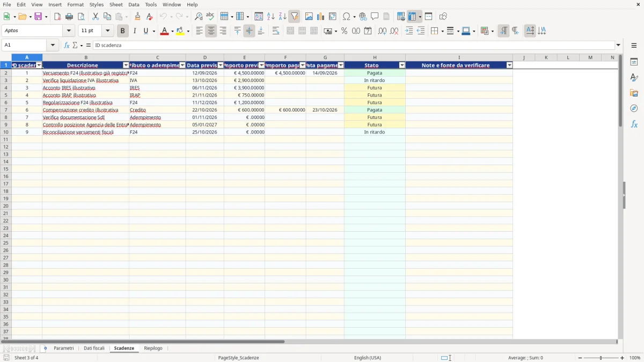Switch to the Parametri sheet tab
Screen dimensions: 644x362
[64, 349]
